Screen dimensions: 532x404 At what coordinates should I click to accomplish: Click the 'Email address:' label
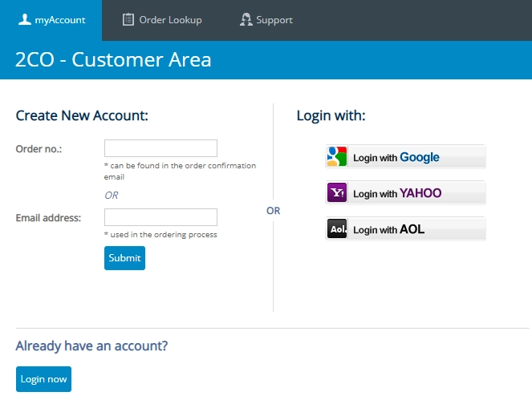coord(48,217)
